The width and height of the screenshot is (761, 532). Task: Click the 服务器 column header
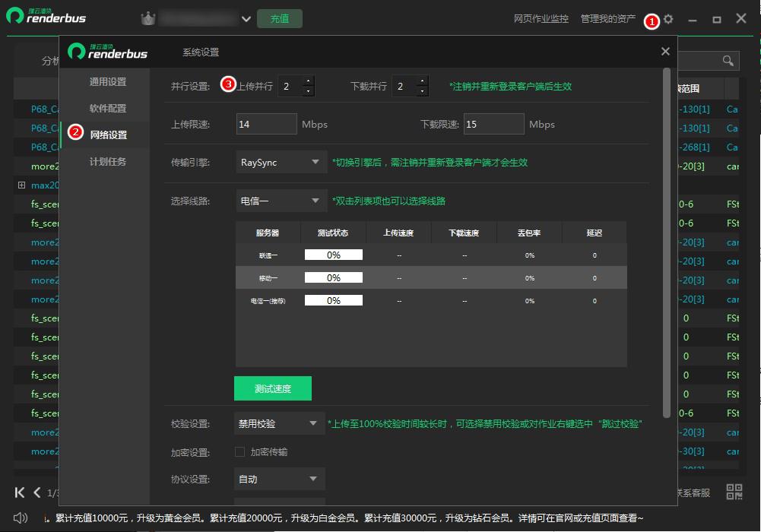268,233
